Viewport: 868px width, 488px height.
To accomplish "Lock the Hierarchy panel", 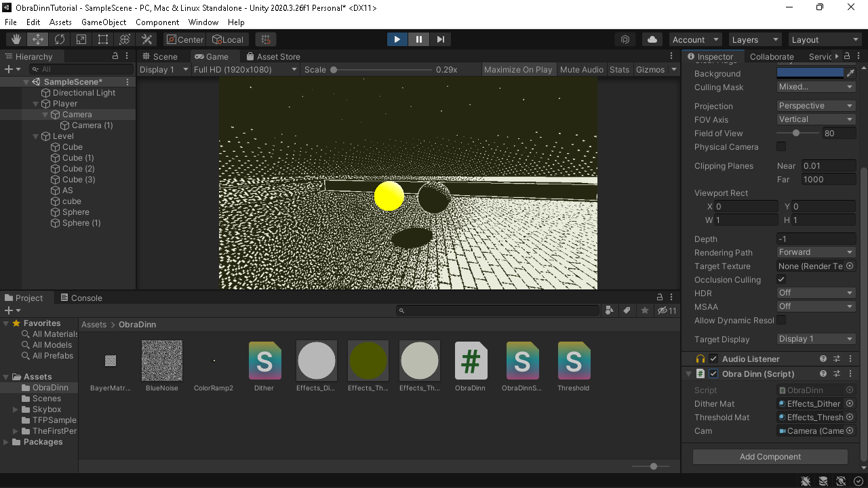I will (115, 56).
